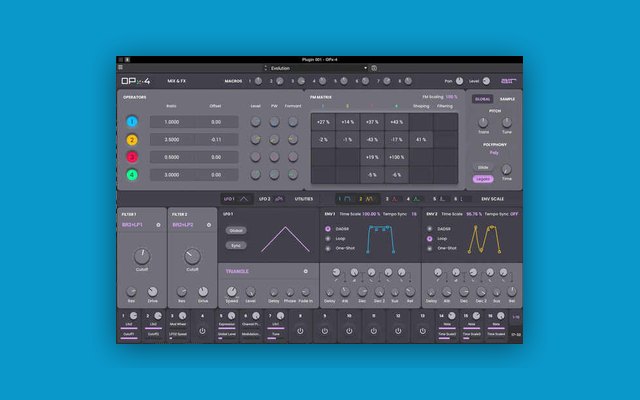Image resolution: width=640 pixels, height=400 pixels.
Task: Click operator 3 Formant knob
Action: [x=293, y=157]
